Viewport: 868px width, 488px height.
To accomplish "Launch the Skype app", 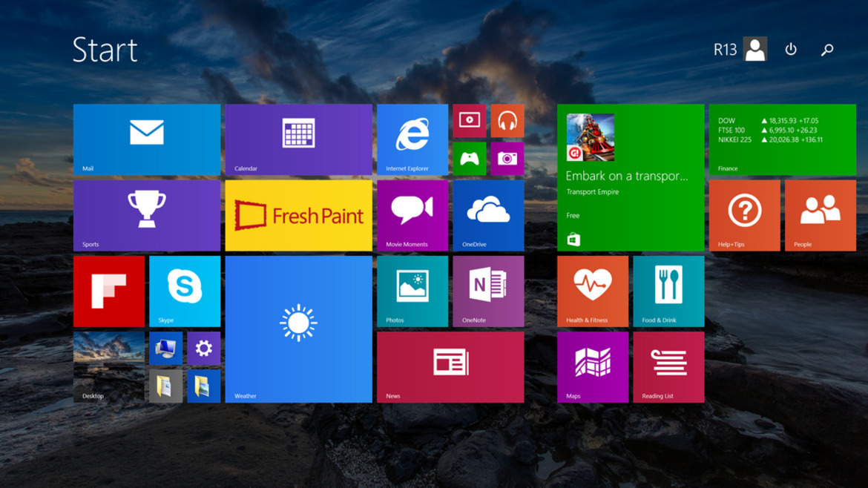I will 184,291.
